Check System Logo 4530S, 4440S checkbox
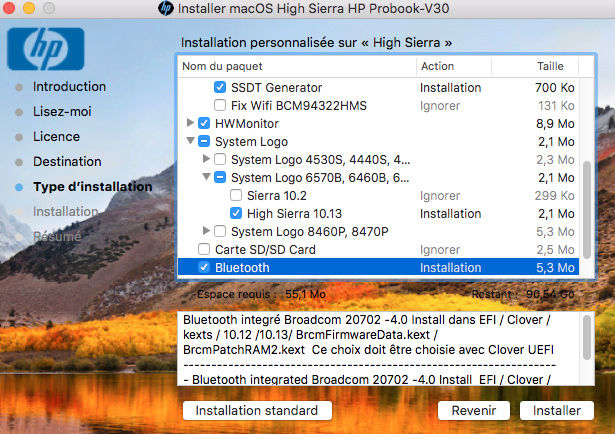The image size is (615, 434). [220, 159]
